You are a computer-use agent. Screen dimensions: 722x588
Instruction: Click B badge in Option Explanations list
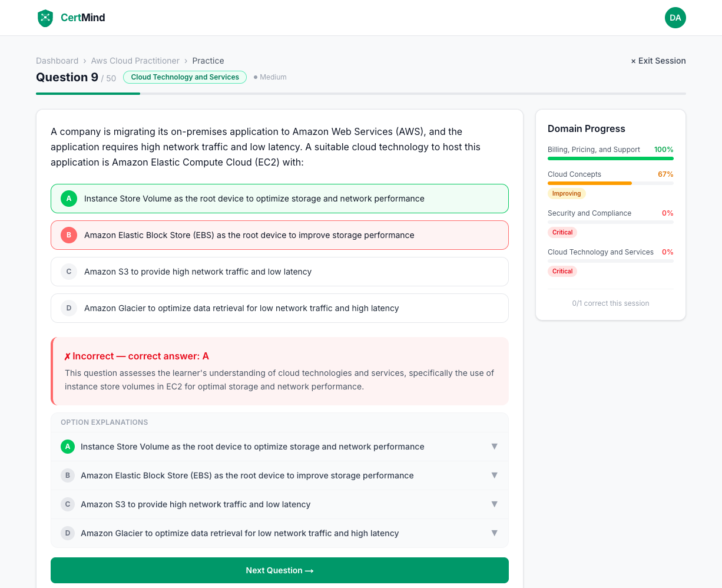point(68,475)
